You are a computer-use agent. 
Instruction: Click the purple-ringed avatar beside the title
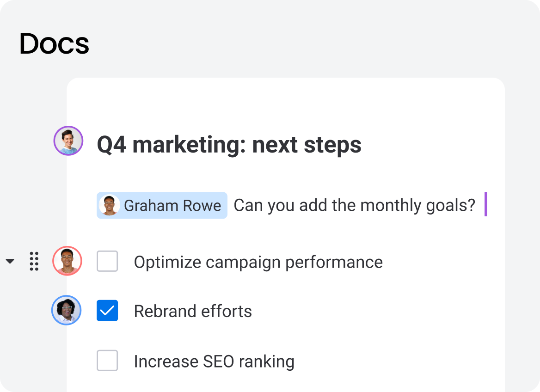point(68,141)
